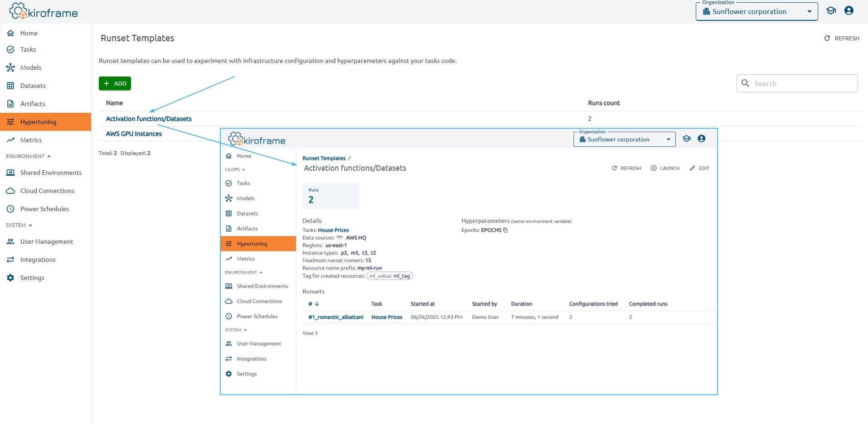
Task: Go to Metrics in the left sidebar
Action: [31, 140]
